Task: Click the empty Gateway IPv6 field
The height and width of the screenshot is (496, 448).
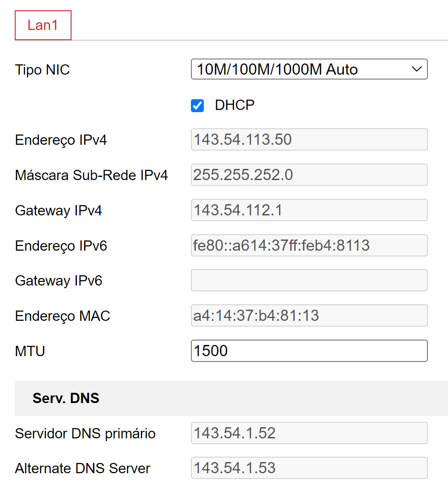Action: point(309,281)
